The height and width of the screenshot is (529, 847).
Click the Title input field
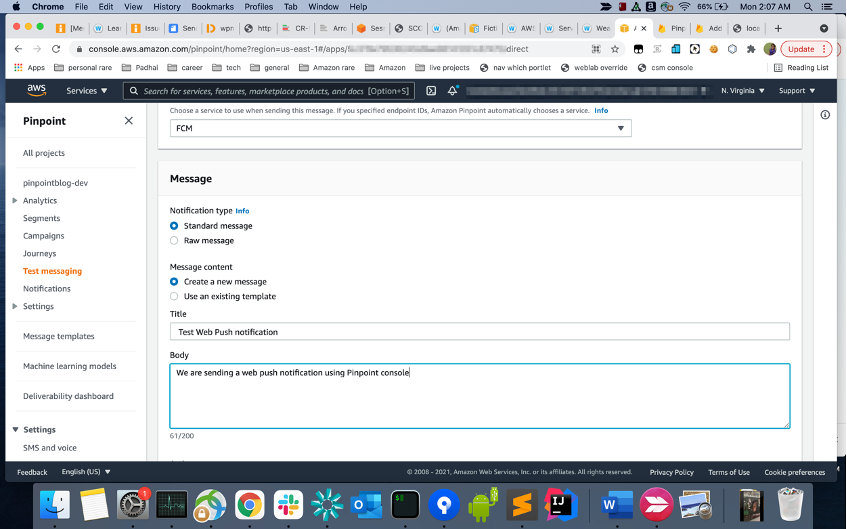click(480, 332)
